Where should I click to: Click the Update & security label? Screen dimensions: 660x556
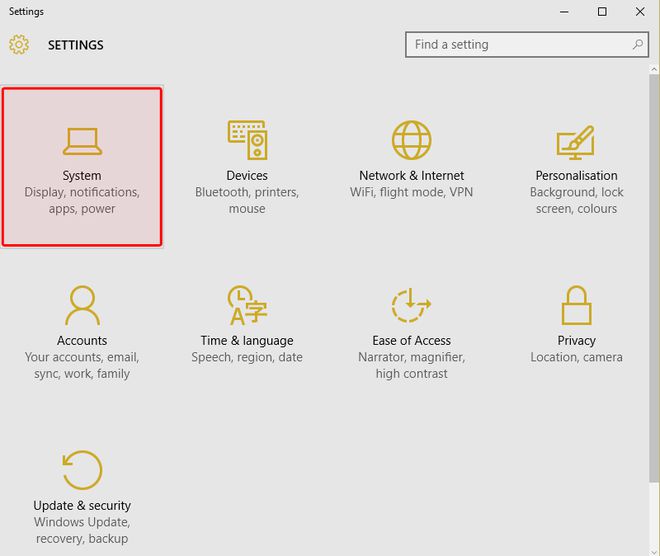tap(82, 505)
